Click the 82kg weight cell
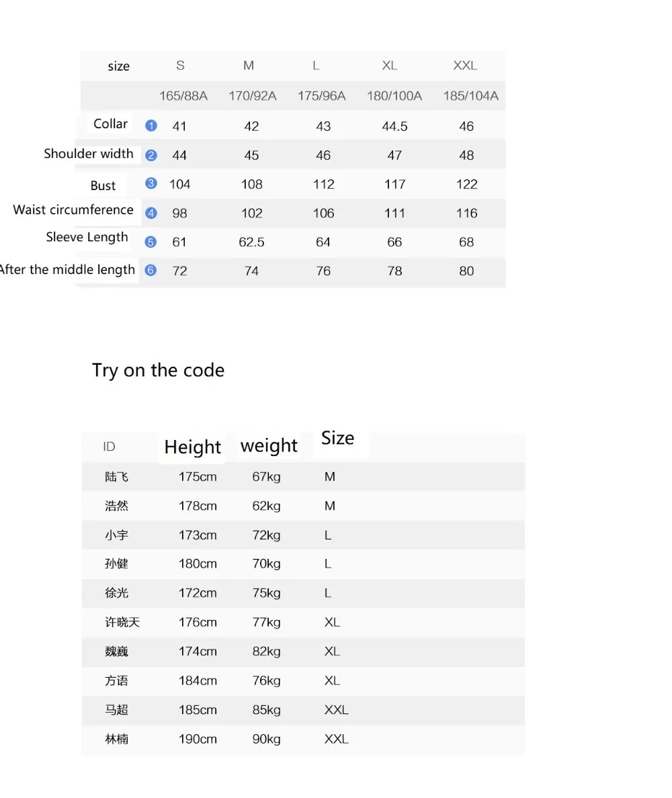Screen dimensions: 672x798 tap(266, 652)
